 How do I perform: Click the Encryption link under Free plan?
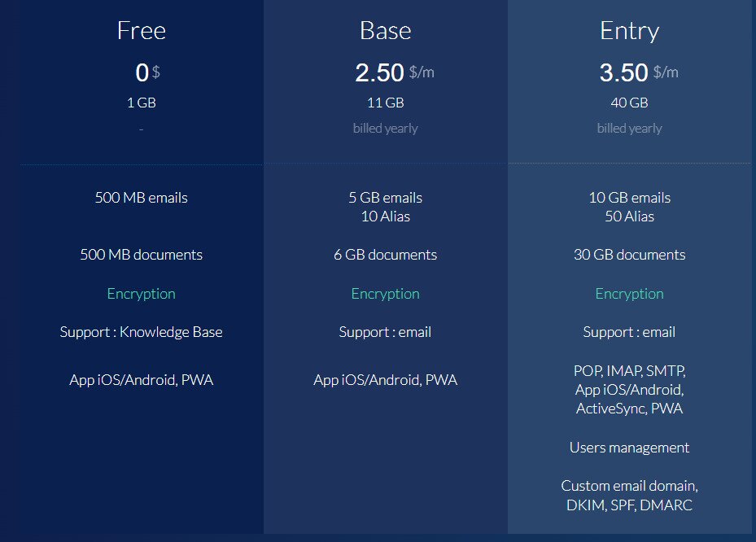[141, 294]
